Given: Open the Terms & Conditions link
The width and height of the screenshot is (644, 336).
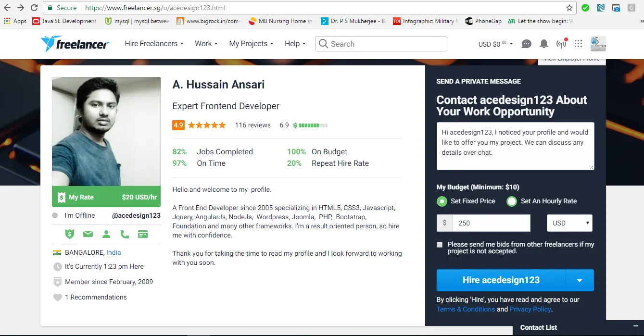Looking at the screenshot, I should [x=466, y=309].
